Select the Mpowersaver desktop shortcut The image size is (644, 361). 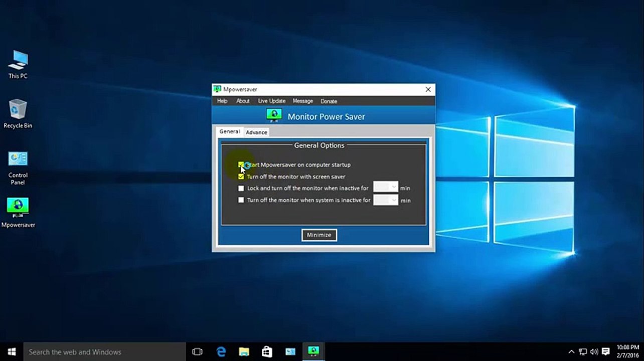click(x=18, y=213)
